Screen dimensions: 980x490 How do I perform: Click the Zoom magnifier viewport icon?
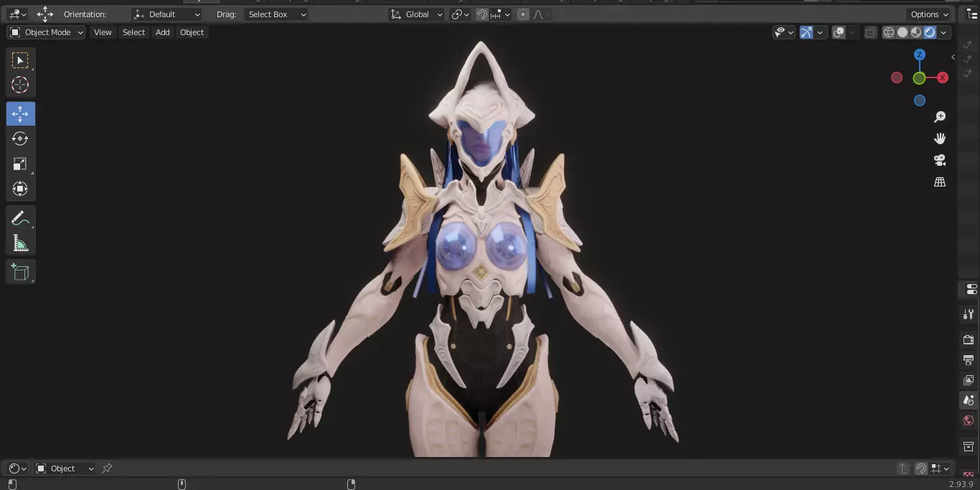pyautogui.click(x=940, y=117)
